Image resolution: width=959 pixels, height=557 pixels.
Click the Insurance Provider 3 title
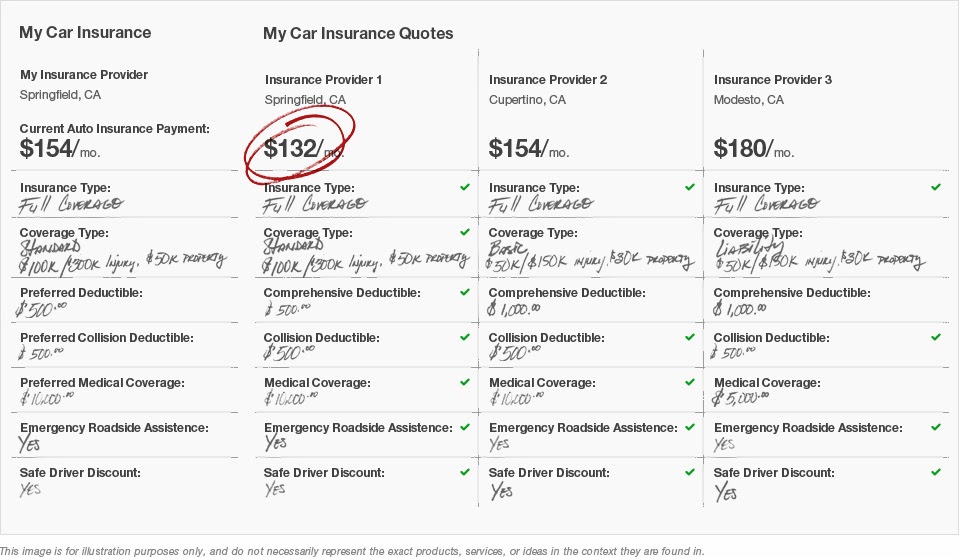pyautogui.click(x=773, y=79)
